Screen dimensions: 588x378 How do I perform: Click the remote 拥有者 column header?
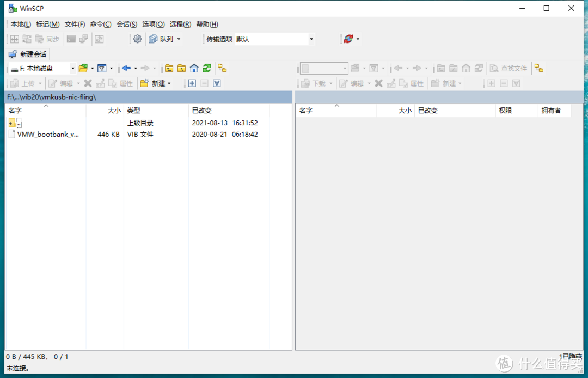coord(555,110)
